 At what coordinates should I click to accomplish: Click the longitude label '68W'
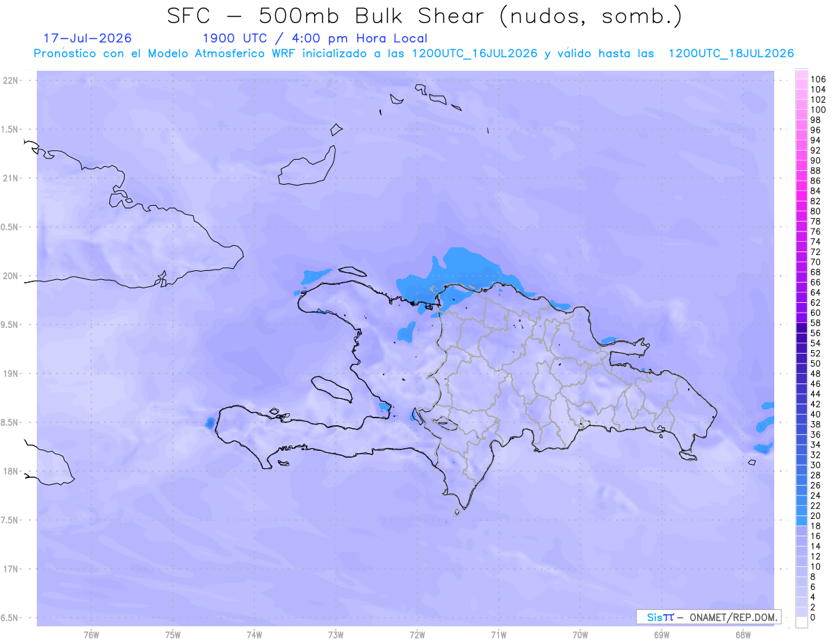(743, 634)
